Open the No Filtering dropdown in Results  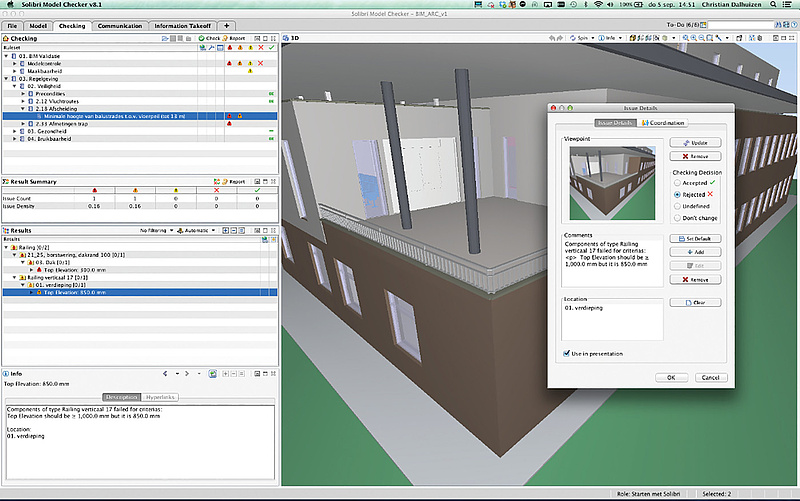[x=157, y=231]
